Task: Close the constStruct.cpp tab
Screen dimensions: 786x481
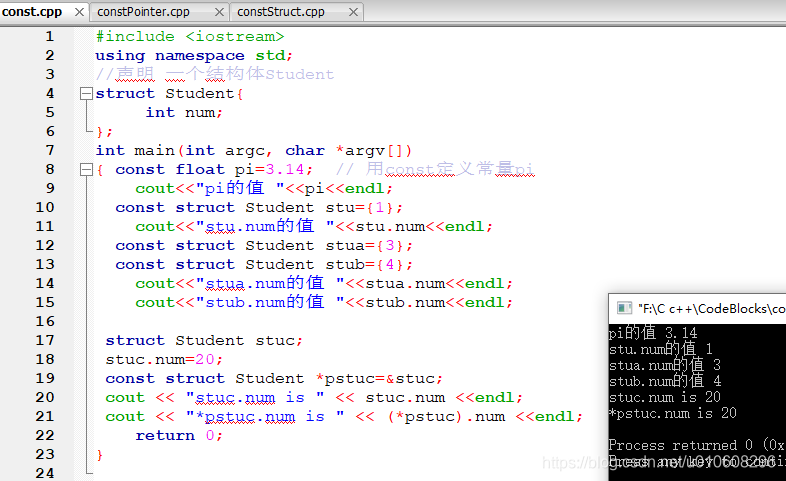Action: click(x=353, y=12)
